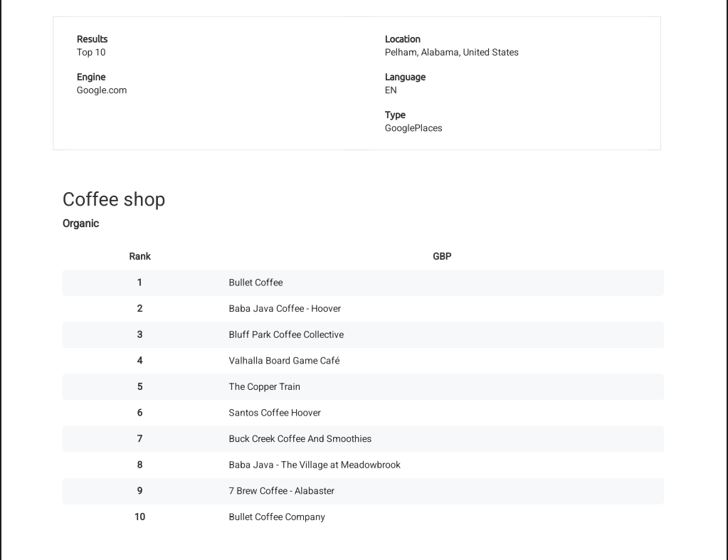Select the '7 Brew Coffee - Alabaster' entry
This screenshot has width=728, height=560.
coord(281,490)
